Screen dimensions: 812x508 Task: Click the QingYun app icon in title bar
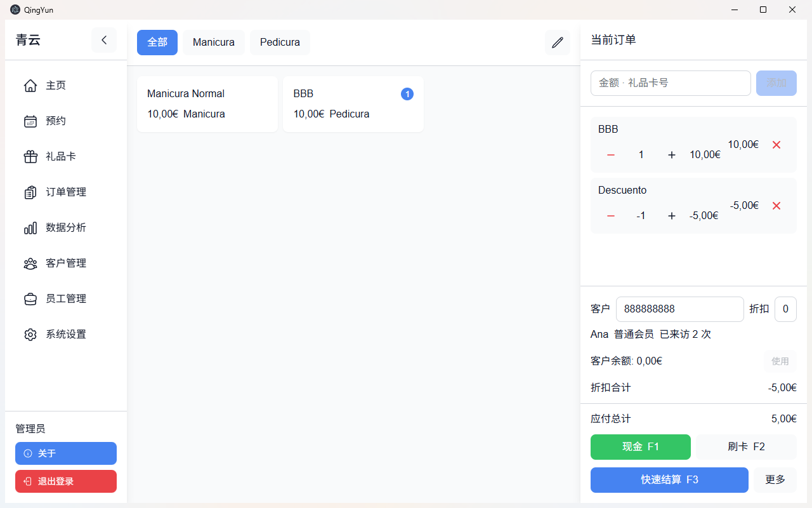tap(15, 10)
